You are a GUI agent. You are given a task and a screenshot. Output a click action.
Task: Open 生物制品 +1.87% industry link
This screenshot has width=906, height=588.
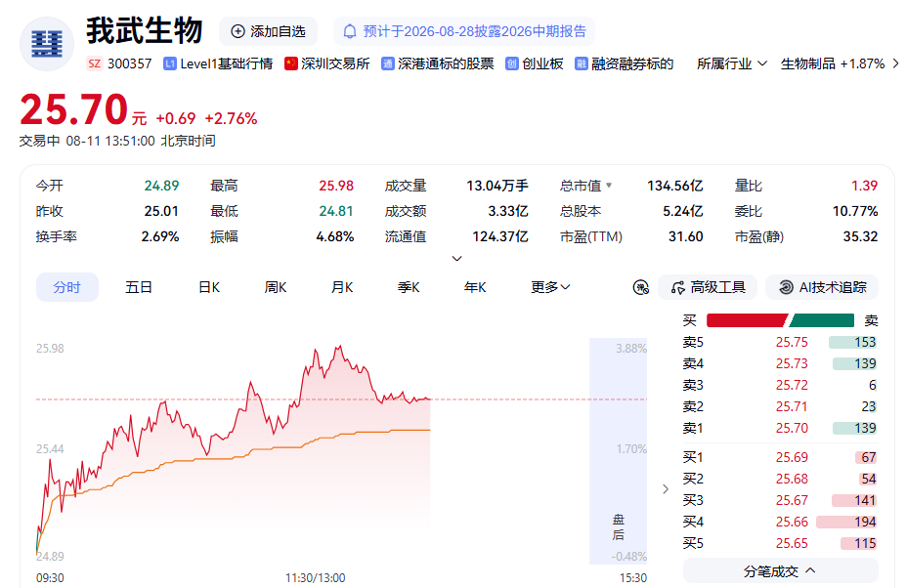pyautogui.click(x=833, y=63)
